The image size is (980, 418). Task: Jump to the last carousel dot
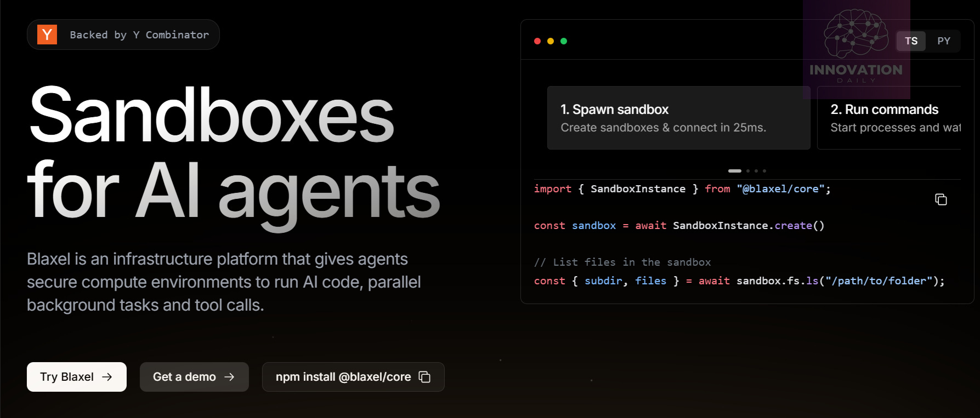point(764,171)
